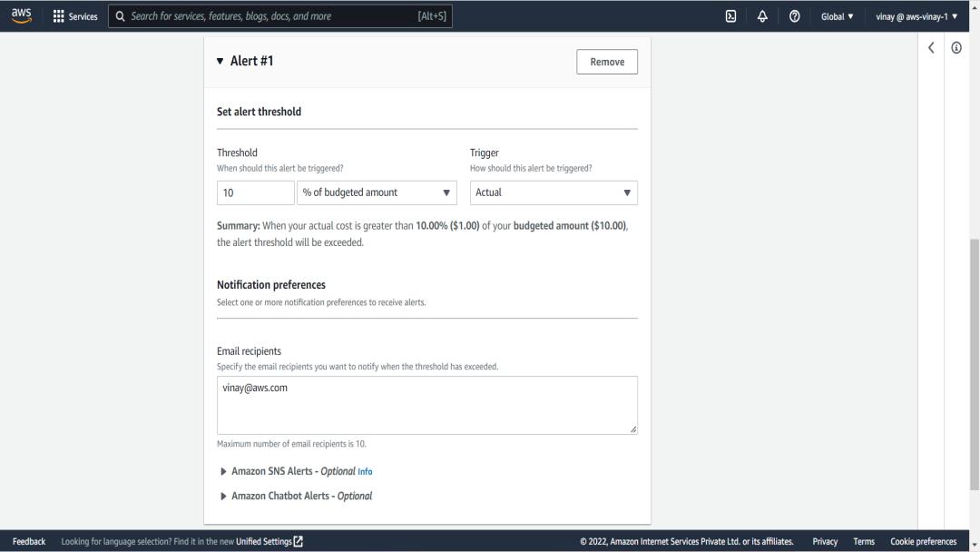Open the Services grid menu
This screenshot has height=552, width=980.
75,16
